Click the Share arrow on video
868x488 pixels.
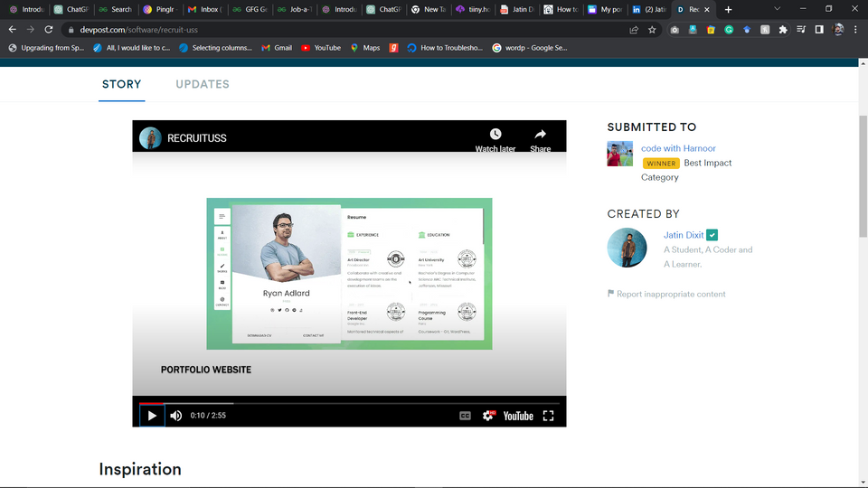[540, 135]
